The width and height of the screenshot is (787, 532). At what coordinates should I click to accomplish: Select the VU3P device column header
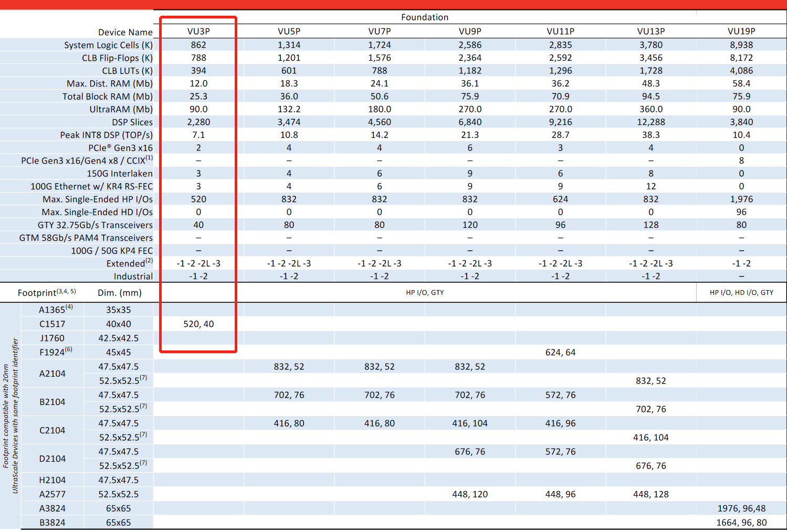(198, 31)
